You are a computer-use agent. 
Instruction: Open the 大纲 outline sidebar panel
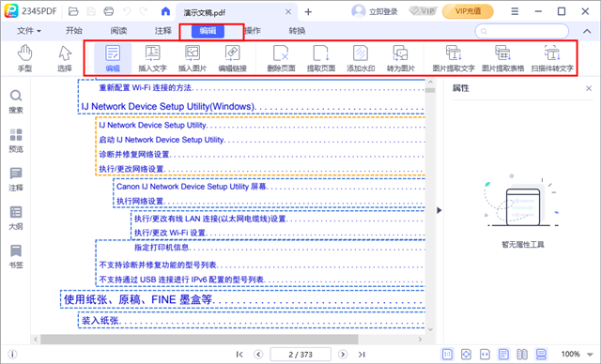[16, 218]
